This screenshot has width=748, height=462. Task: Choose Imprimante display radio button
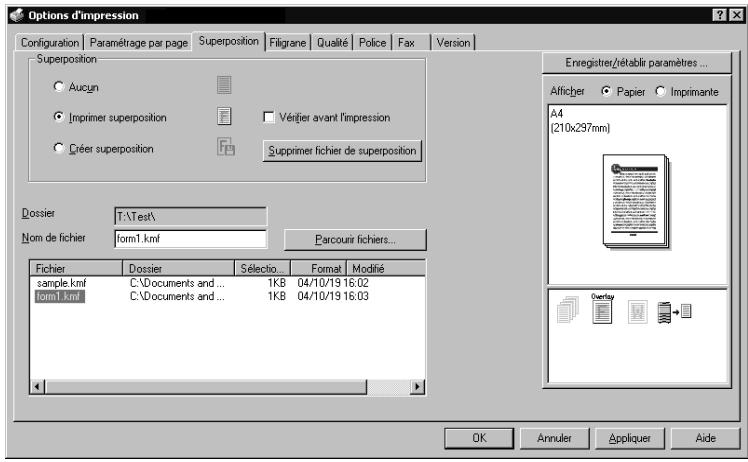pyautogui.click(x=660, y=91)
